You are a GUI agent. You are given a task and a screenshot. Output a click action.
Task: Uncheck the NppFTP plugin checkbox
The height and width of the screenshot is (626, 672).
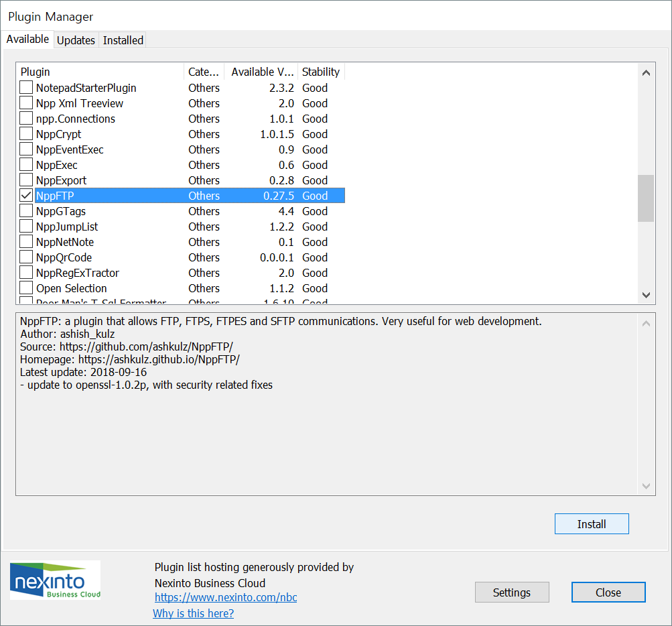[26, 196]
